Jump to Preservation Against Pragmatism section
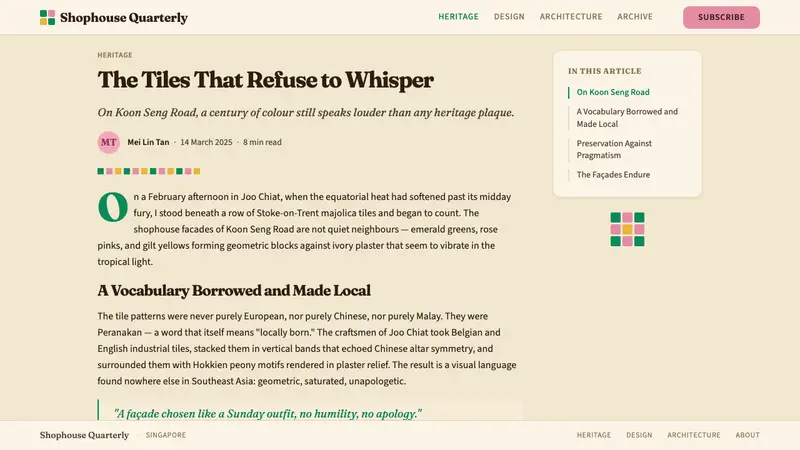Viewport: 800px width, 450px height. (614, 149)
